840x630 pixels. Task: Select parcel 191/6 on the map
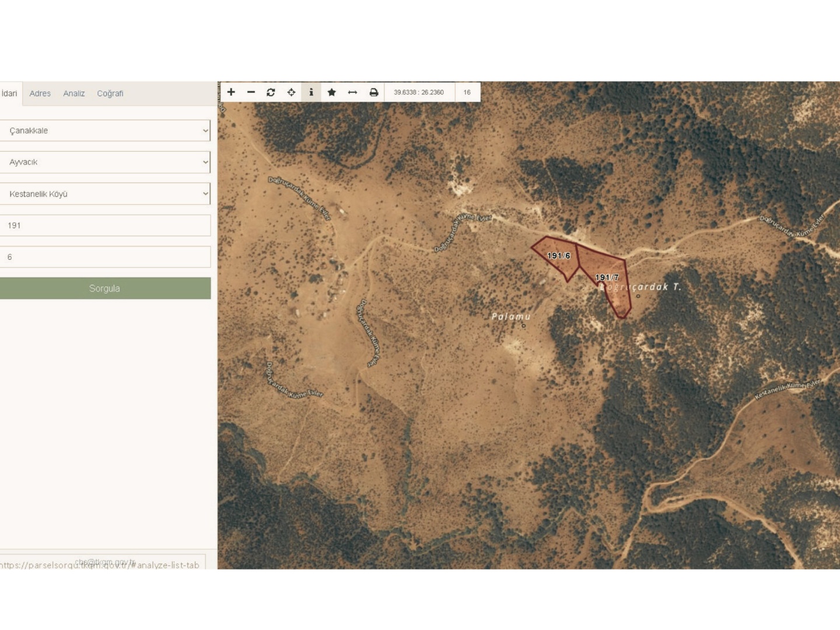[x=558, y=256]
